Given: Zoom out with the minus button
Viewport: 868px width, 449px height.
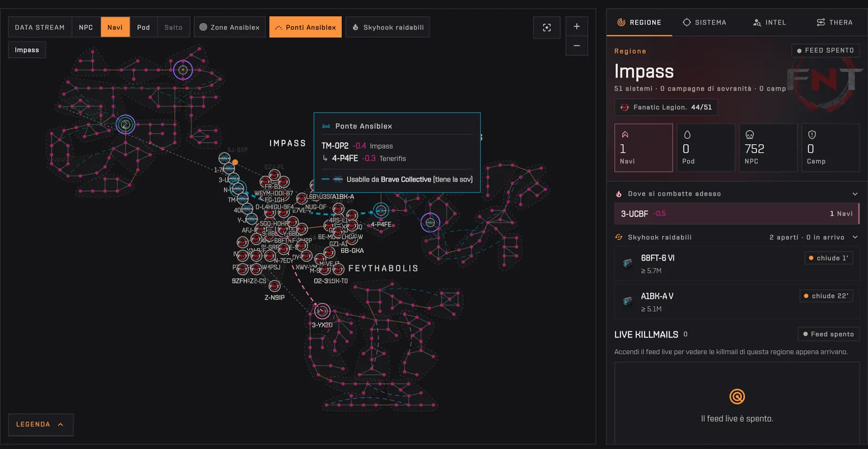Looking at the screenshot, I should [577, 46].
